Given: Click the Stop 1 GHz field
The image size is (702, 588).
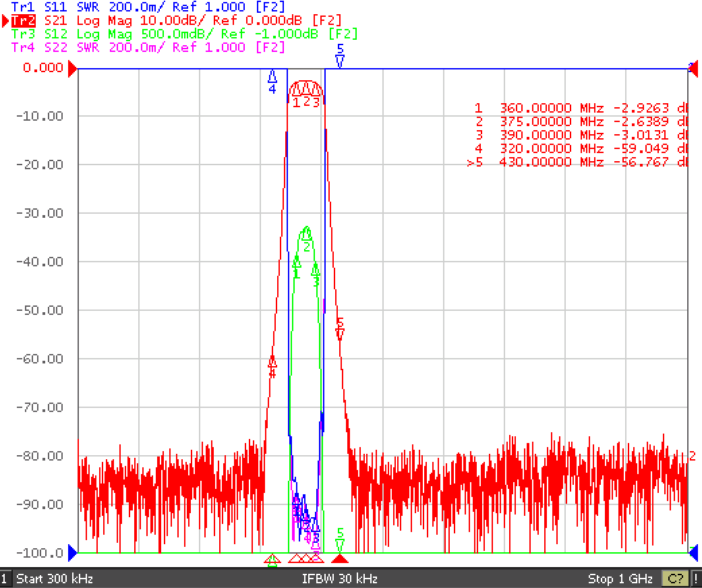Looking at the screenshot, I should 620,579.
